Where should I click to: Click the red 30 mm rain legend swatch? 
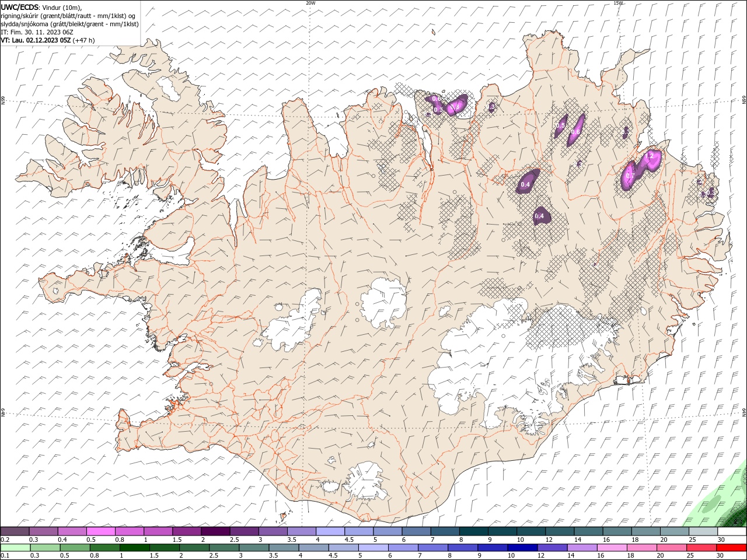pos(732,547)
